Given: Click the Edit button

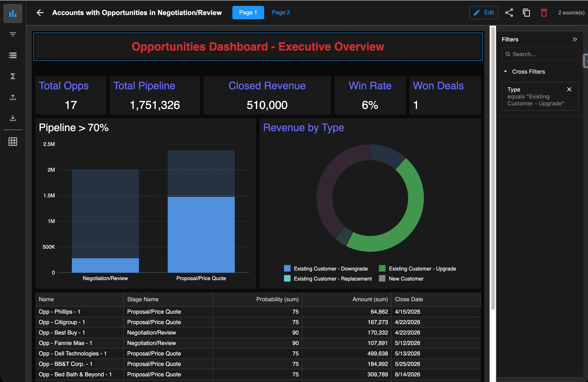Looking at the screenshot, I should (483, 13).
